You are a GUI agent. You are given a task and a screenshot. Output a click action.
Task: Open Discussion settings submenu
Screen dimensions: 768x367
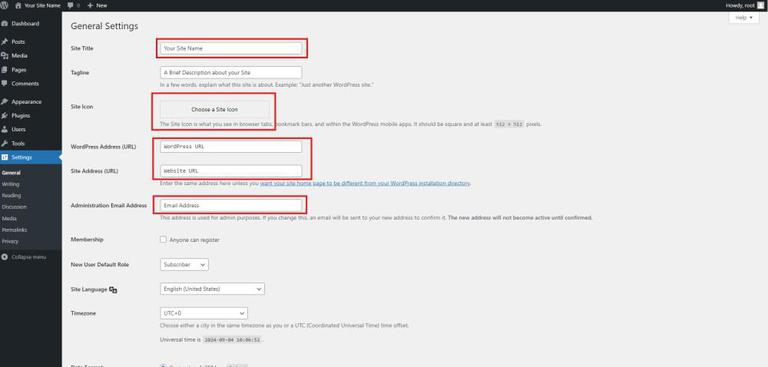point(14,207)
